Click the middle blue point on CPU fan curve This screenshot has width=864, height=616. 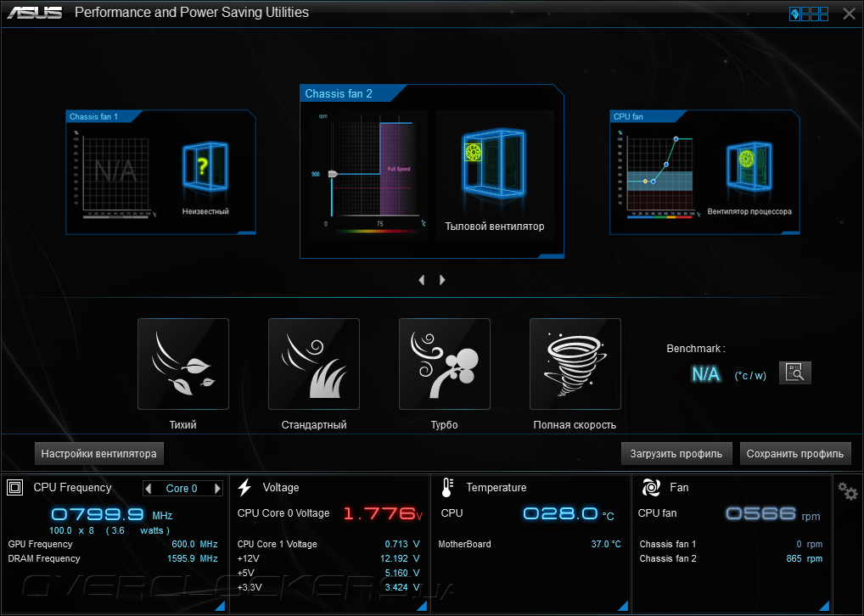coord(666,165)
